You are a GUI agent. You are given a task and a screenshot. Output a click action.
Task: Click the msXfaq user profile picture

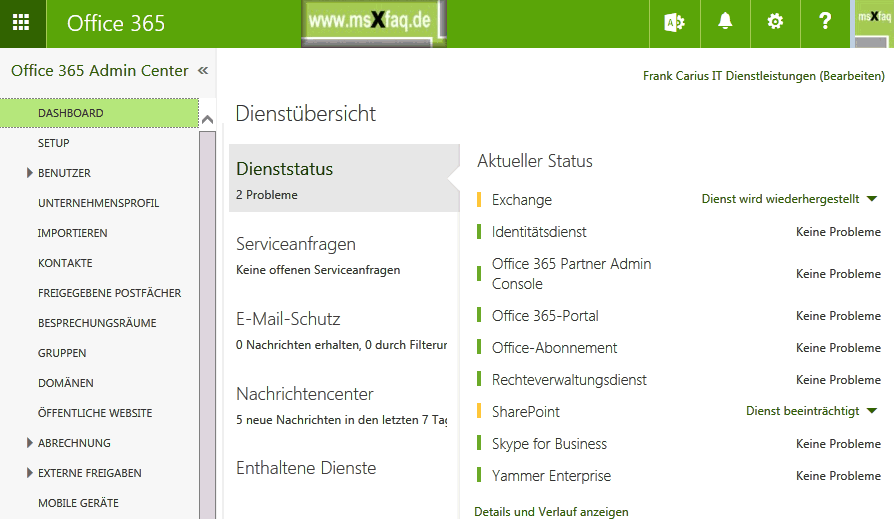[873, 23]
